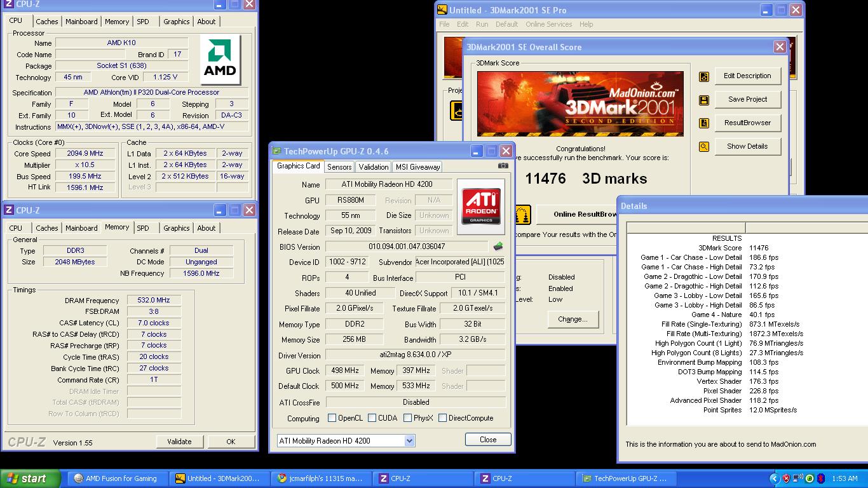Click the ATI Radeon Graphics logo
868x488 pixels.
(x=481, y=205)
